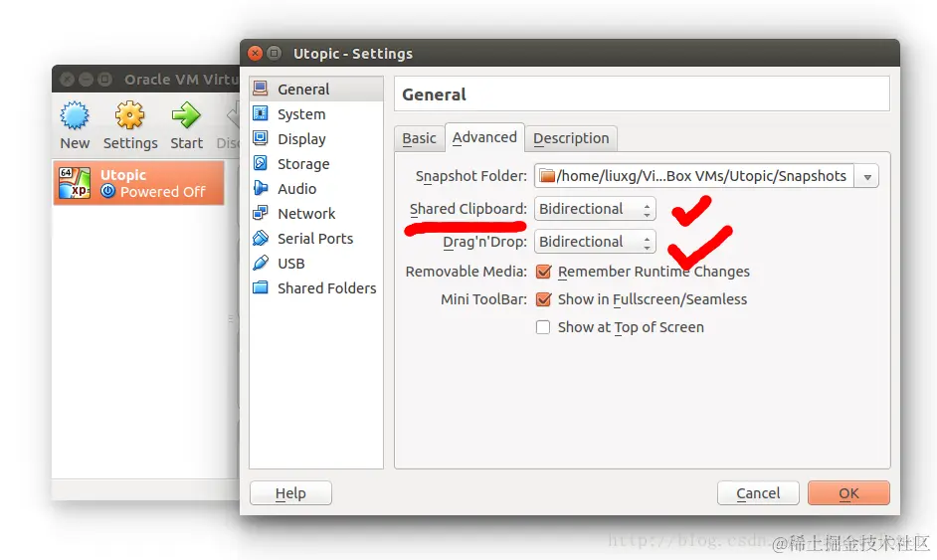Image resolution: width=937 pixels, height=560 pixels.
Task: Click Display monitor icon in sidebar
Action: (260, 138)
